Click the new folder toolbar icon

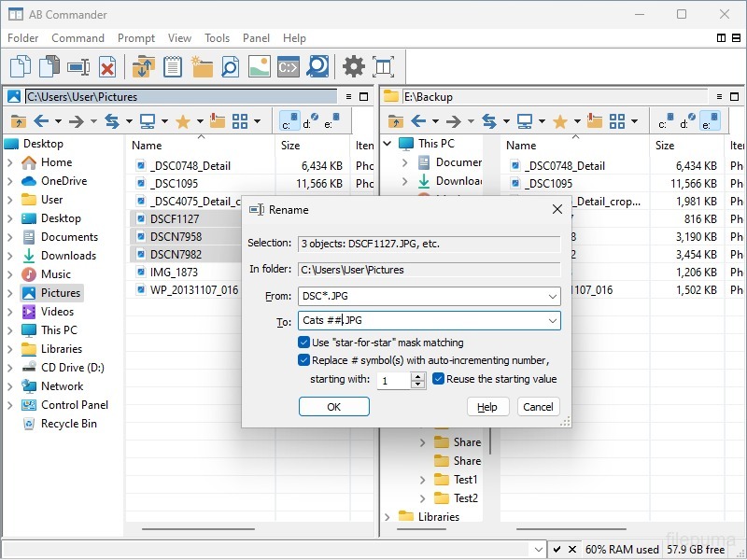pos(201,66)
